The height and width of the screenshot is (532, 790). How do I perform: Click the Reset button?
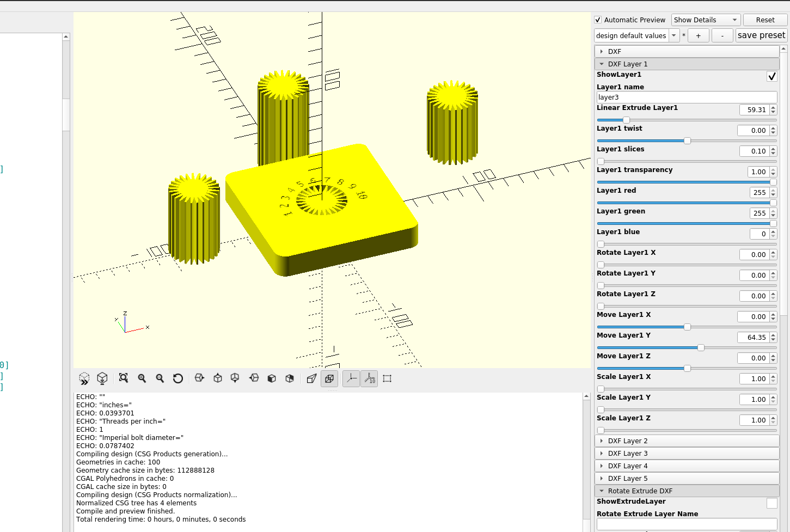pos(765,20)
